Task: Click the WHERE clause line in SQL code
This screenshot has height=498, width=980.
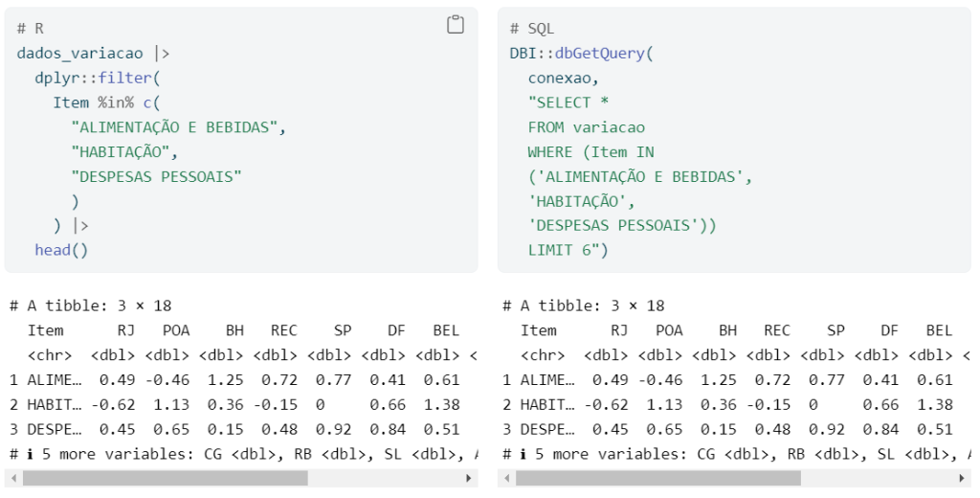Action: [x=590, y=152]
